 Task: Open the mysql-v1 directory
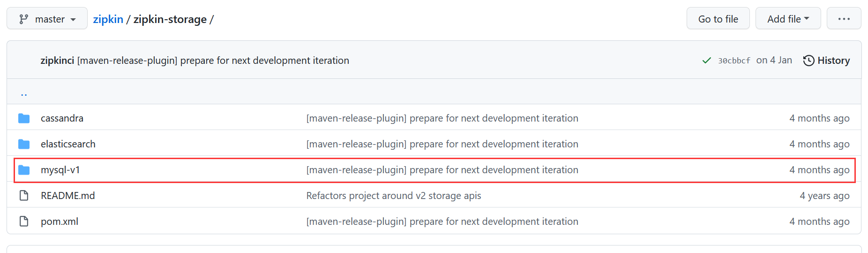point(60,170)
